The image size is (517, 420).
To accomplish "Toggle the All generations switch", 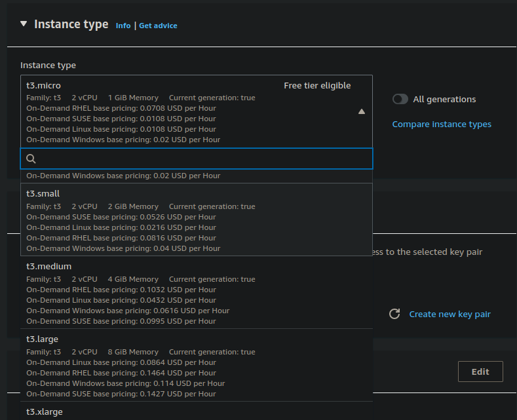I will tap(400, 99).
